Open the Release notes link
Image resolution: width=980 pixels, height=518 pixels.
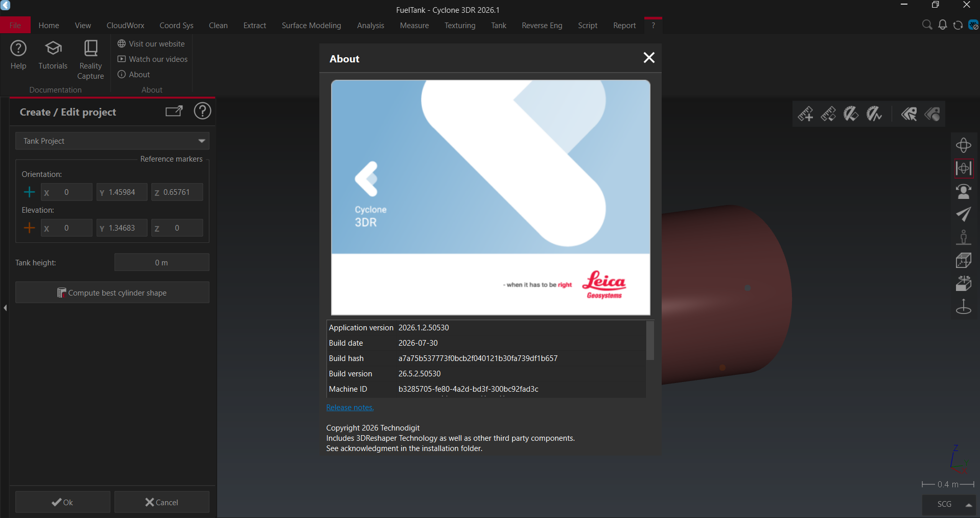pyautogui.click(x=350, y=408)
